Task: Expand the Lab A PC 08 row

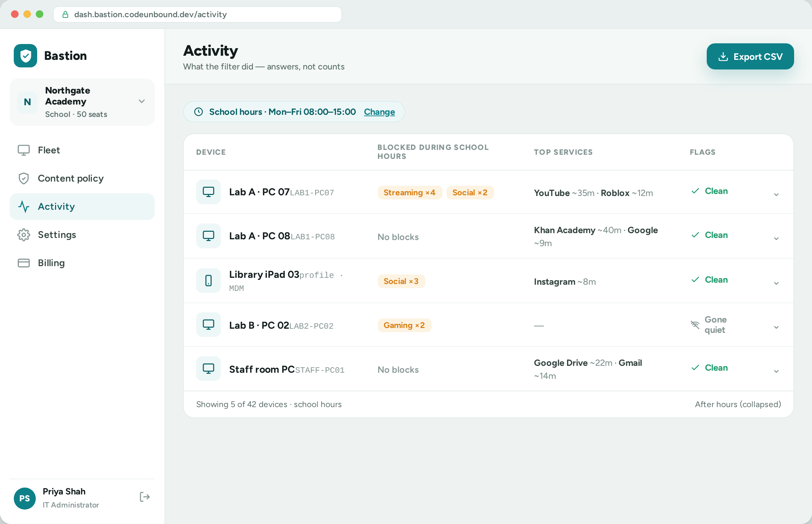Action: click(776, 239)
